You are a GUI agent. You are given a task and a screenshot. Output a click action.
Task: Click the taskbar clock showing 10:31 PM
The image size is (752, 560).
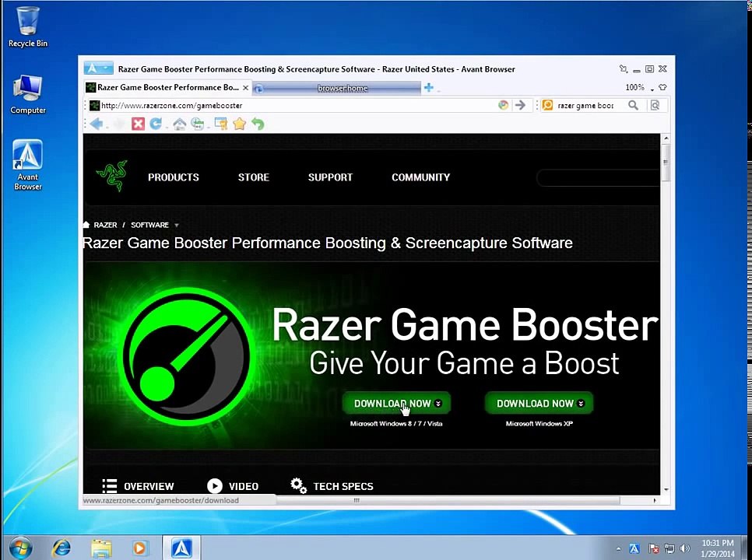(718, 548)
